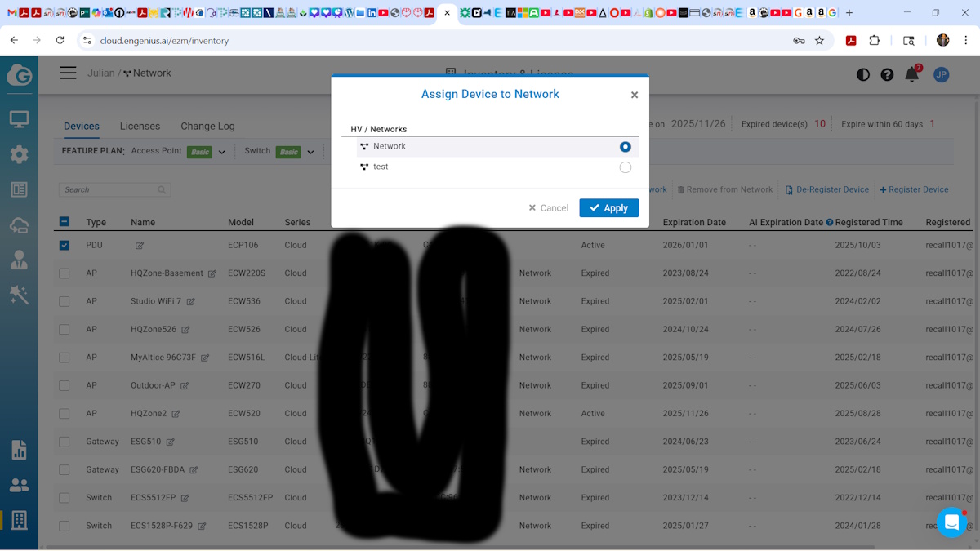This screenshot has height=551, width=980.
Task: Click the monitor dashboard sidebar icon
Action: click(19, 119)
